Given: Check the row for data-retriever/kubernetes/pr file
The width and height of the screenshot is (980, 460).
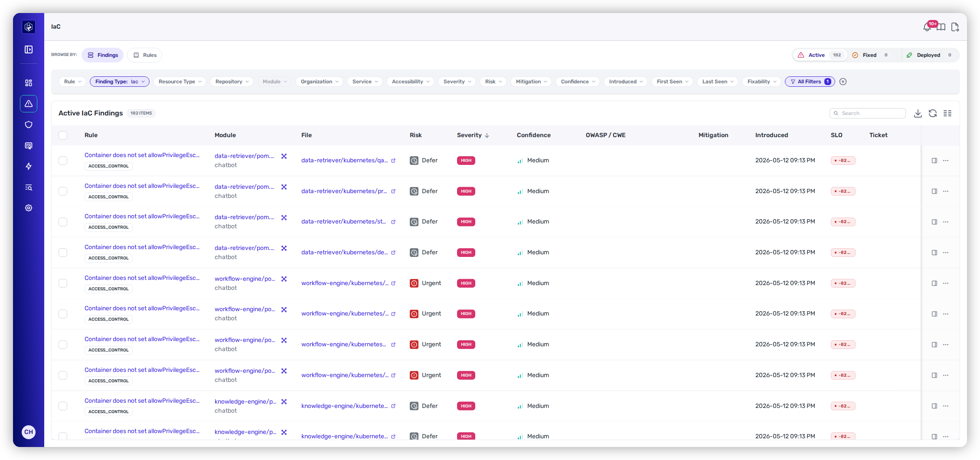Looking at the screenshot, I should [x=63, y=191].
